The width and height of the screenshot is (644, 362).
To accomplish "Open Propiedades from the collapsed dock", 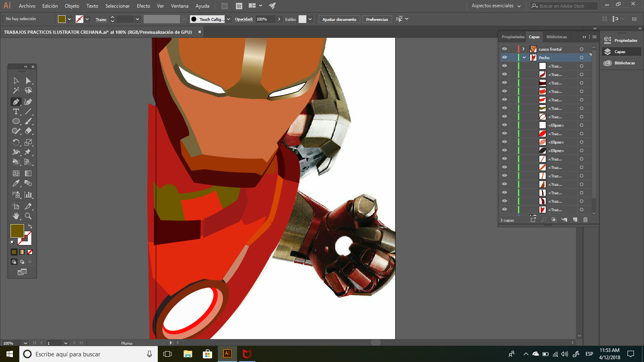I will (x=621, y=40).
